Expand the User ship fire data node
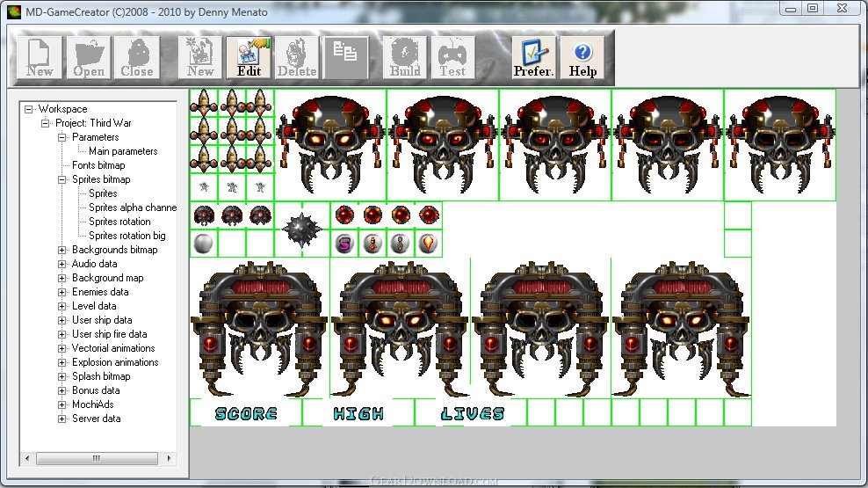This screenshot has width=868, height=488. pos(62,334)
